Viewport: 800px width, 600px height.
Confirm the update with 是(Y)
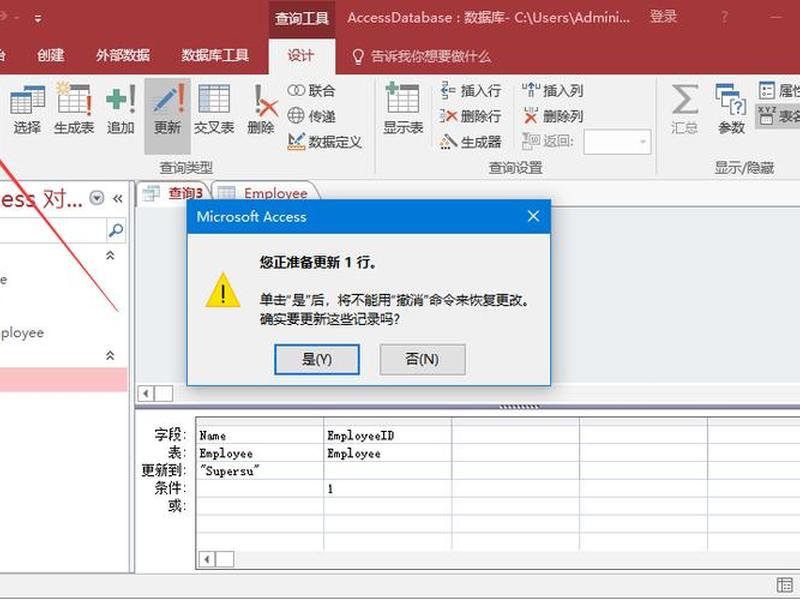pos(317,359)
